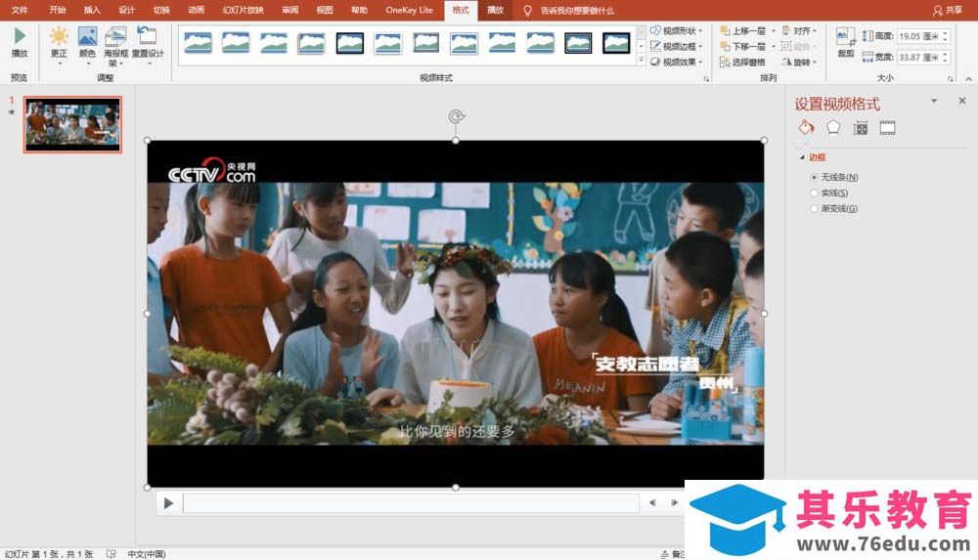Step video forward with the right arrow

point(674,502)
